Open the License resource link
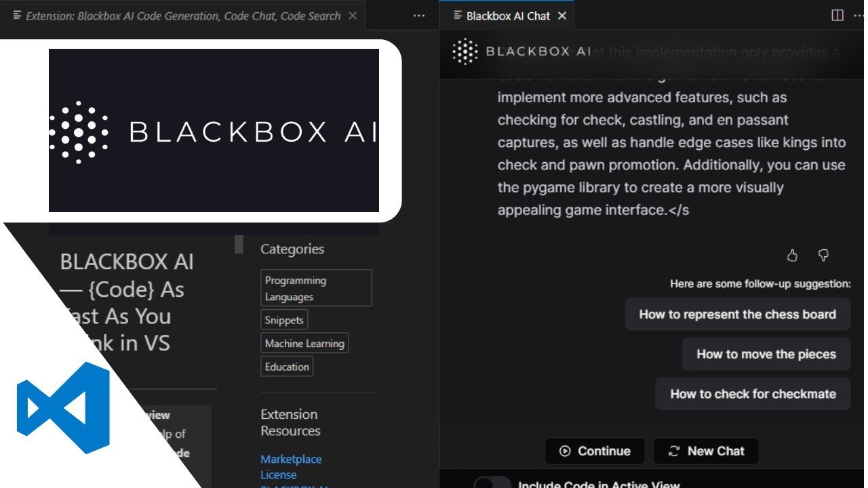 pos(278,474)
